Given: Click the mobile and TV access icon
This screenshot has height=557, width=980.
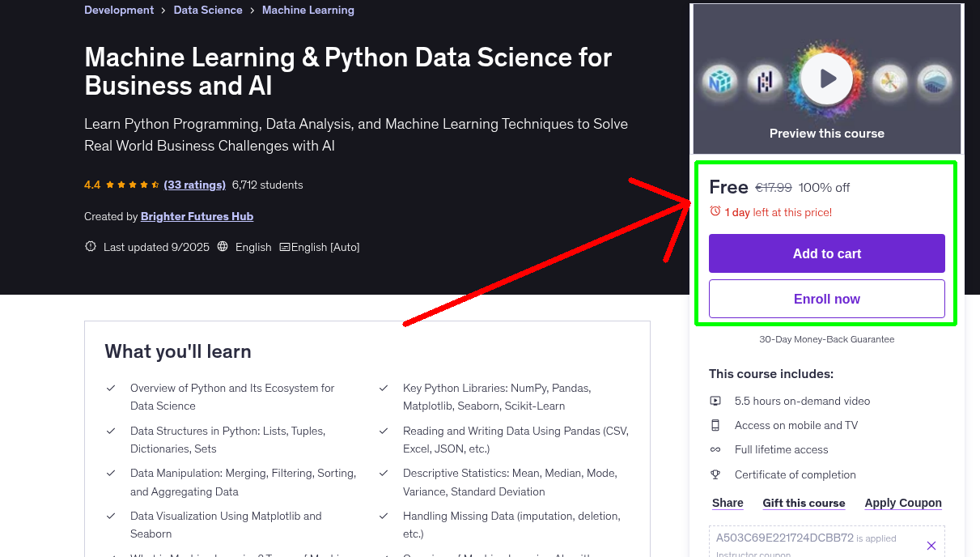Looking at the screenshot, I should click(716, 424).
